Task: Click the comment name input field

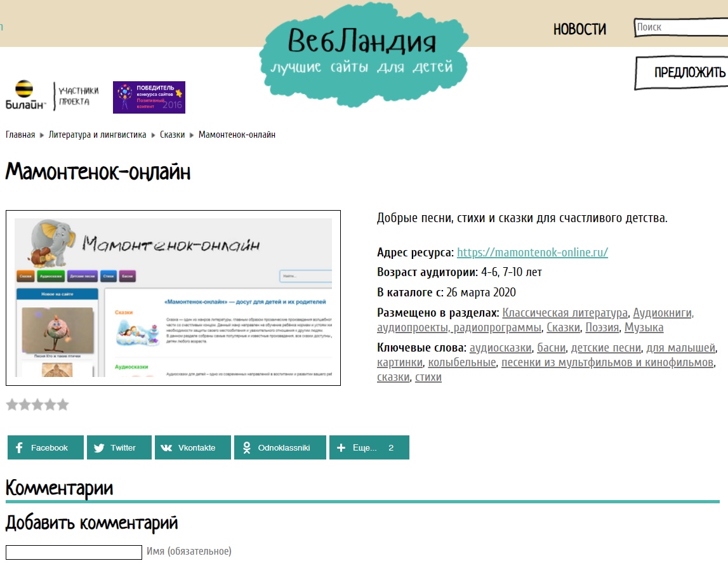Action: [x=74, y=552]
